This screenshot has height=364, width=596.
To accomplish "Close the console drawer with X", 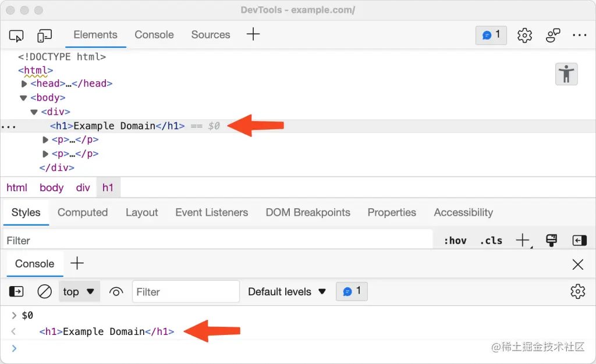I will click(578, 264).
